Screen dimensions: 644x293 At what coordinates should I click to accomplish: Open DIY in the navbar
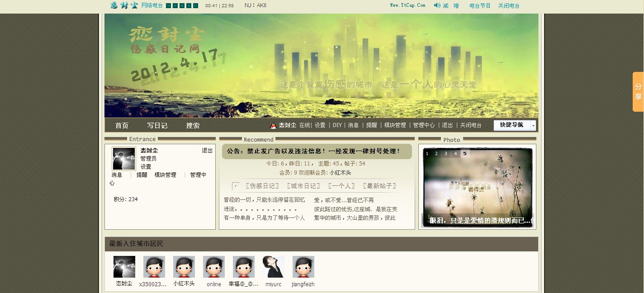point(337,125)
